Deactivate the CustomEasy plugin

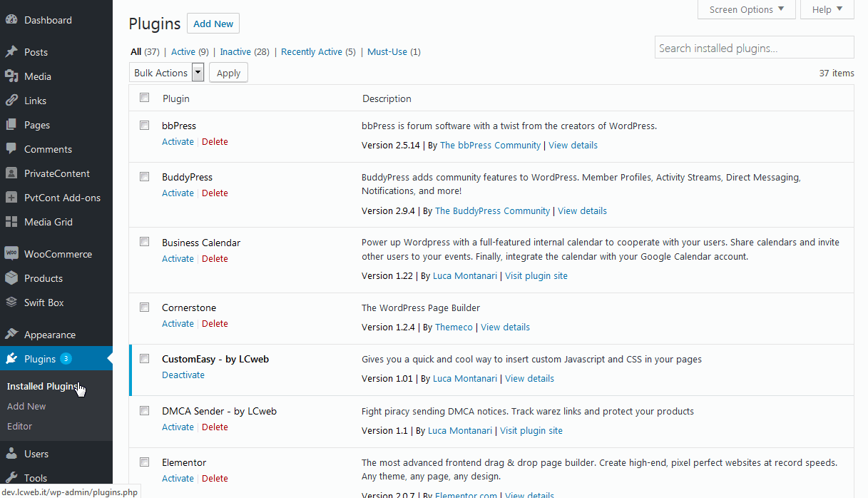click(183, 375)
